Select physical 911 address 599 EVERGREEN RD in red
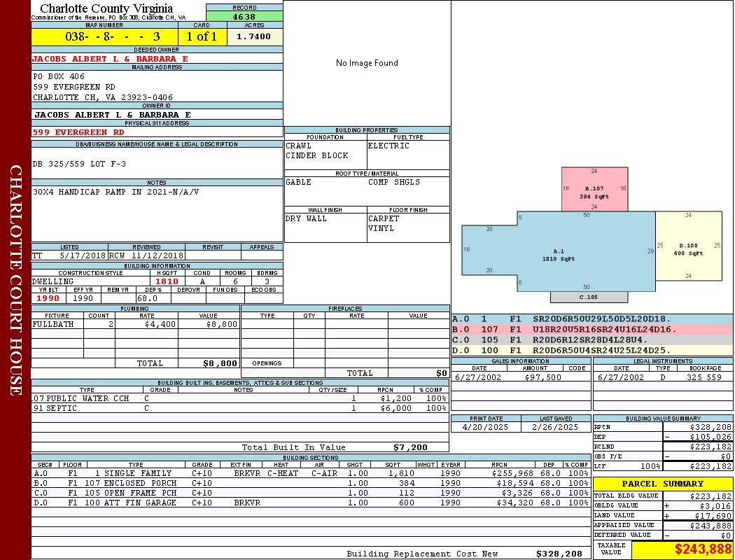Viewport: 735px width, 560px height. point(78,132)
